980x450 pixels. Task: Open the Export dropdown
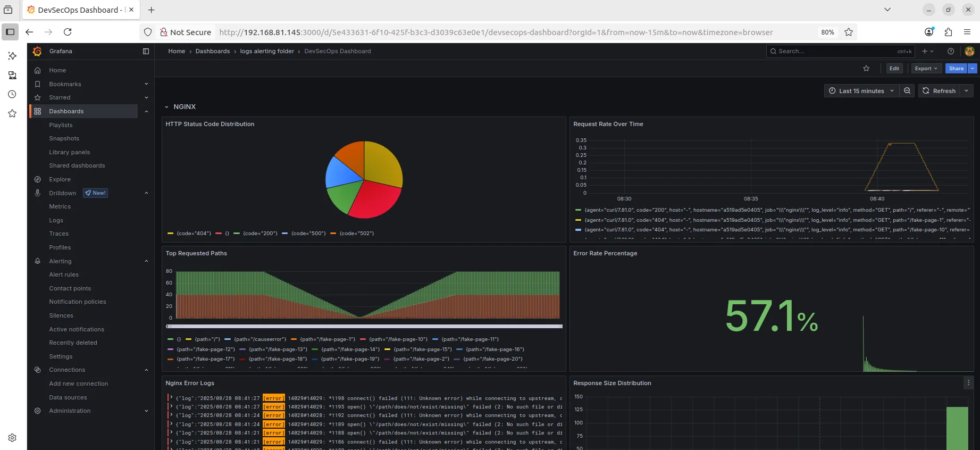pos(926,68)
